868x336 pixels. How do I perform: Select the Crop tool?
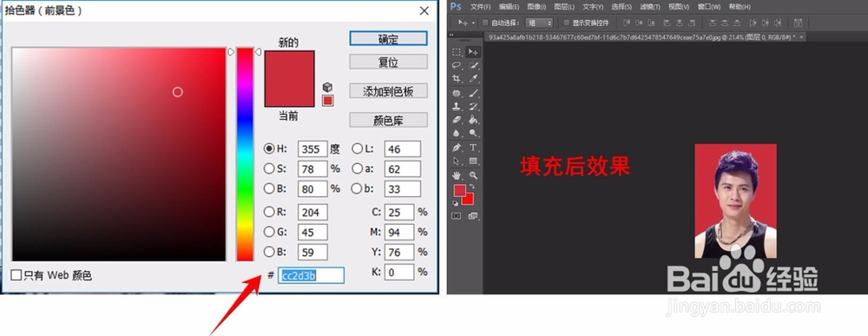point(457,79)
